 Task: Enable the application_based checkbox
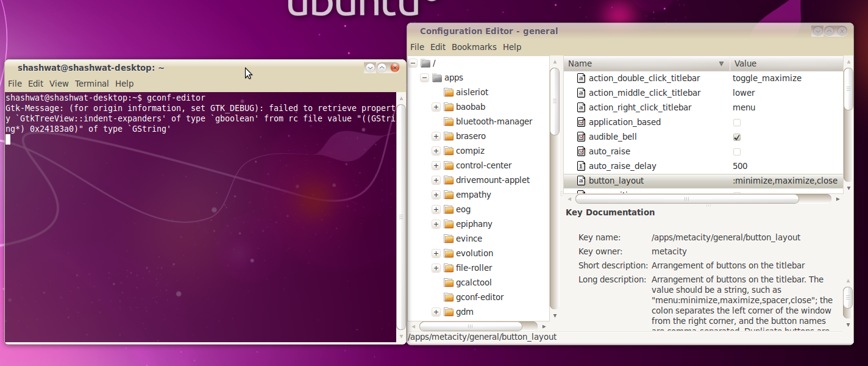point(737,123)
